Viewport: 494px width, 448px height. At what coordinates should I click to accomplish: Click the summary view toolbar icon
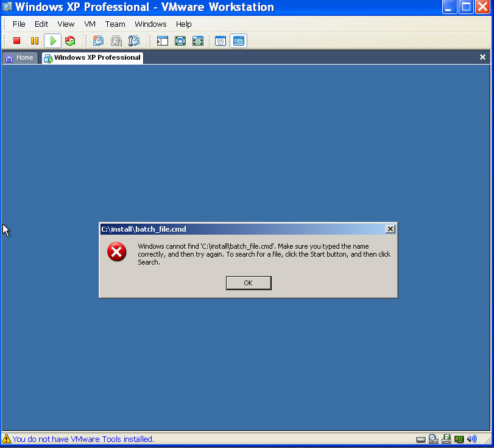click(221, 41)
